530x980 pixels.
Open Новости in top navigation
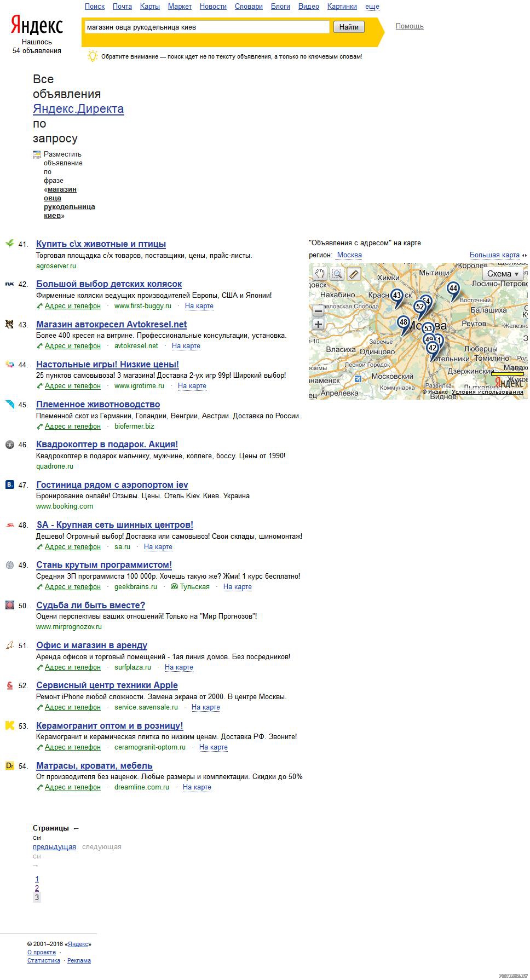point(213,7)
